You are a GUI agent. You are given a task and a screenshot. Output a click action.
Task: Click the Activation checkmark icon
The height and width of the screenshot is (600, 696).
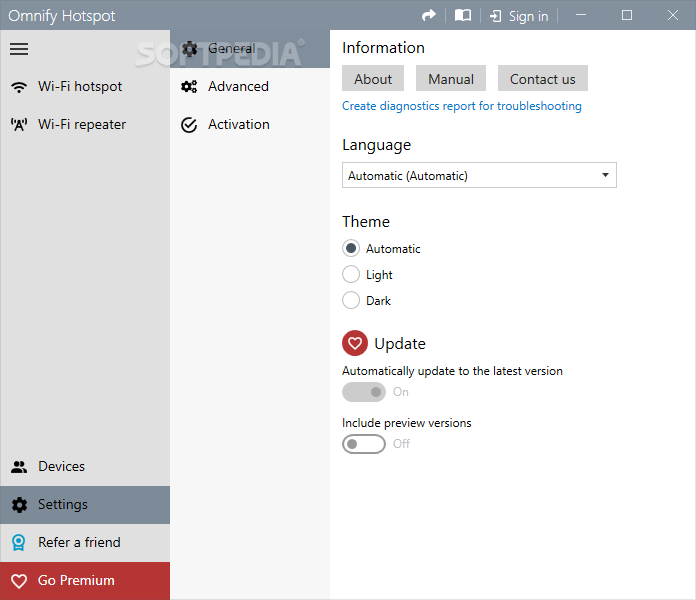[189, 125]
